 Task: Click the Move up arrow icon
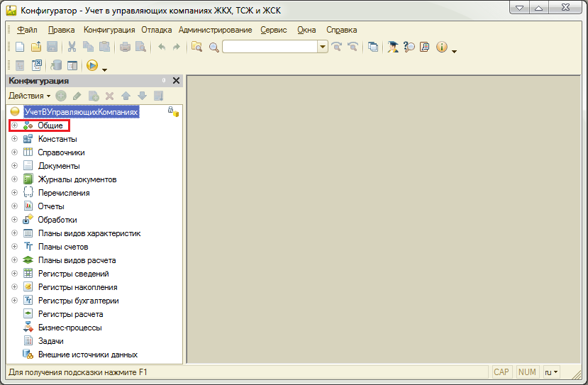coord(126,96)
